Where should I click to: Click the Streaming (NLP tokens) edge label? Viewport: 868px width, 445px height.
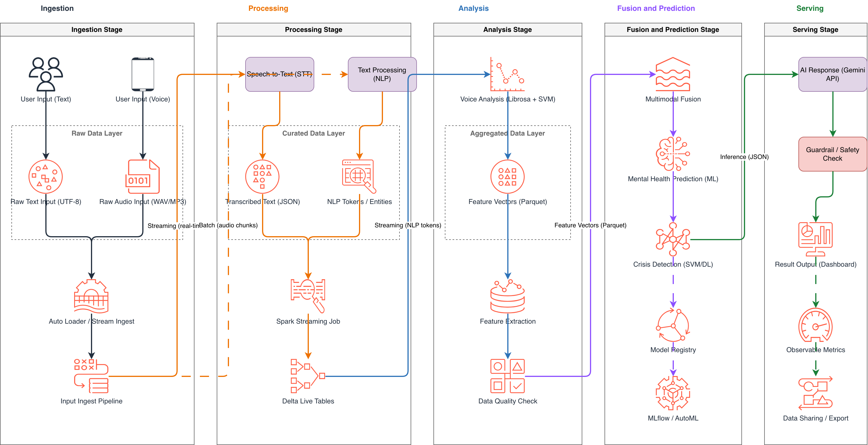[x=408, y=225]
